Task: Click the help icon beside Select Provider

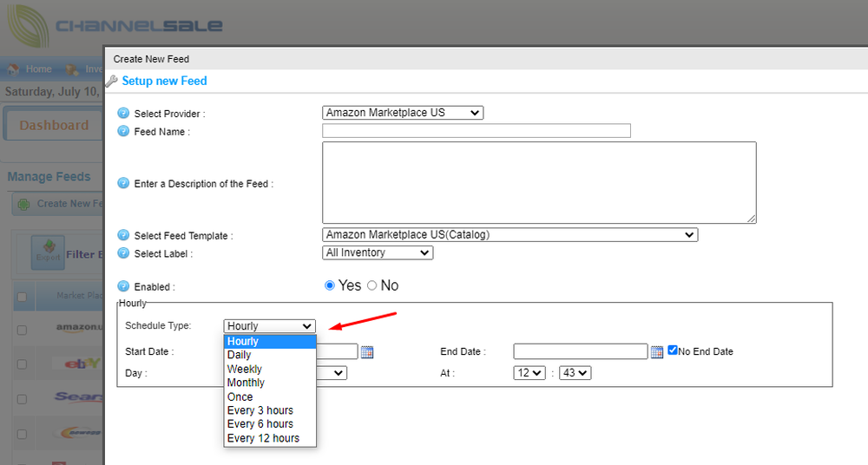Action: (123, 114)
